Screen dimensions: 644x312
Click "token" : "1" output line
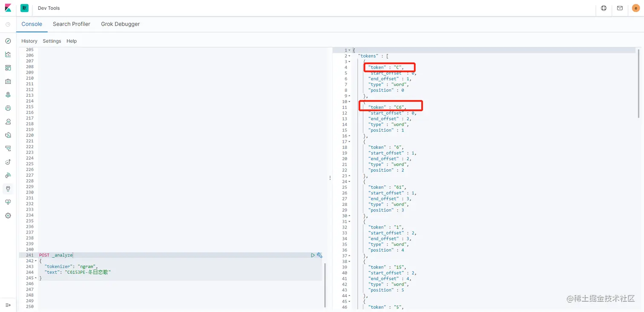(x=386, y=227)
